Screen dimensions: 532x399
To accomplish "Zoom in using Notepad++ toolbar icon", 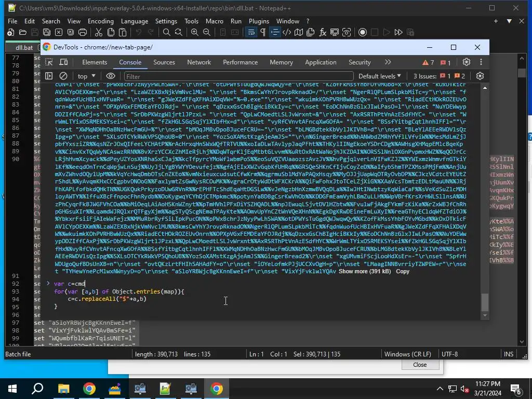I will (195, 33).
